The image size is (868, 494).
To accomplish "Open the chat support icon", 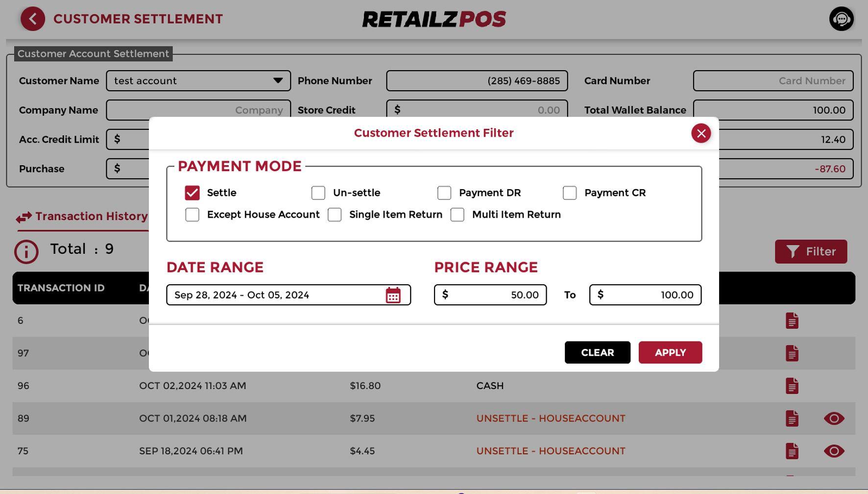I will coord(841,19).
